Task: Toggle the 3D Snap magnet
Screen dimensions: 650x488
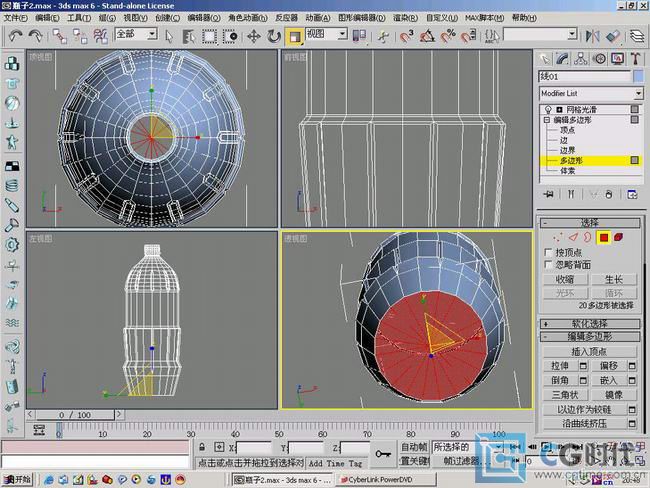Action: 407,36
